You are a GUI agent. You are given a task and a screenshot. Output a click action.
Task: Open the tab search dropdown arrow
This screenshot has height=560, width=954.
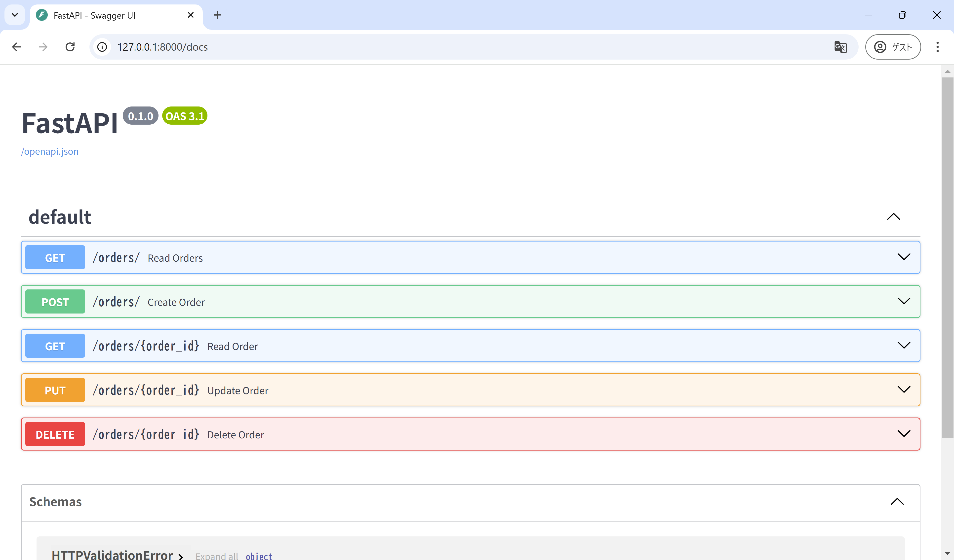[x=15, y=15]
